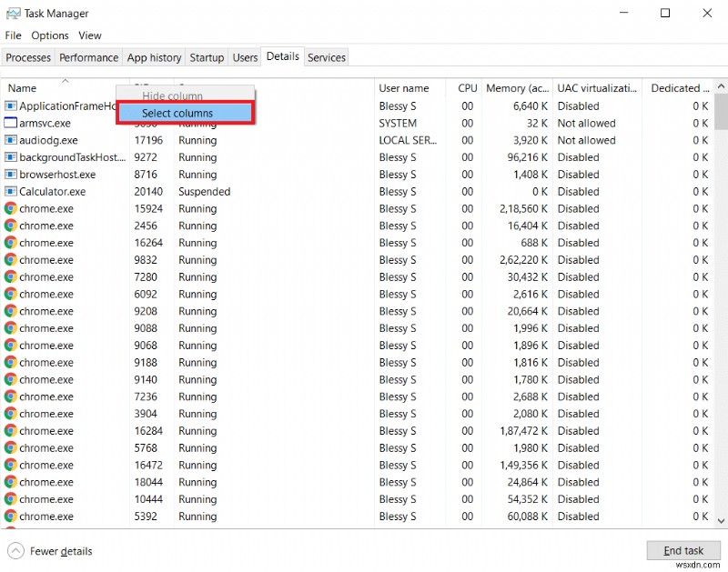The width and height of the screenshot is (728, 572).
Task: Select audiodg.exe row's LOCAL SER... user
Action: pos(408,140)
